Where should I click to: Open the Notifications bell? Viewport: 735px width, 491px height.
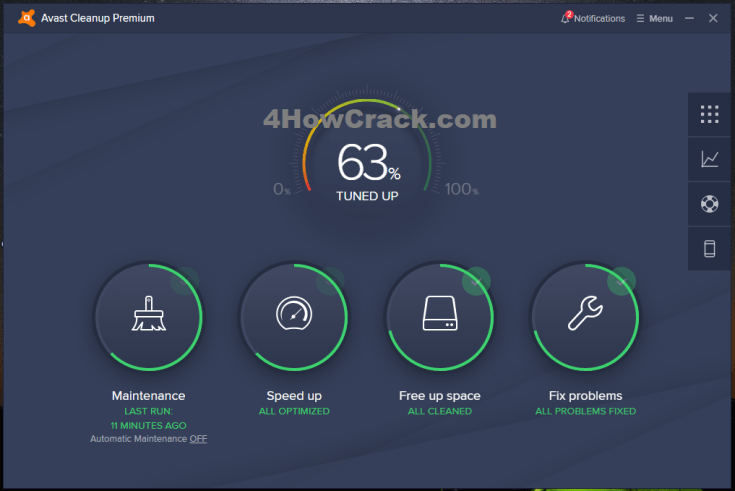(x=565, y=18)
